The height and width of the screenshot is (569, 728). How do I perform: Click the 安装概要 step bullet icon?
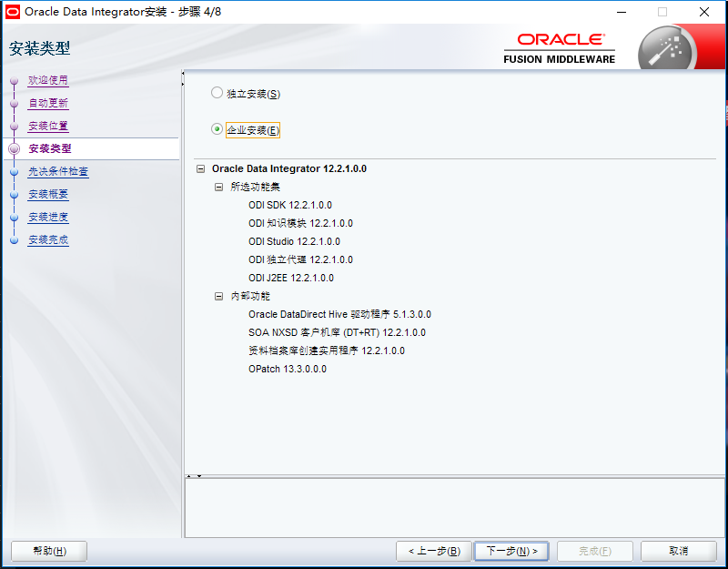(x=15, y=195)
